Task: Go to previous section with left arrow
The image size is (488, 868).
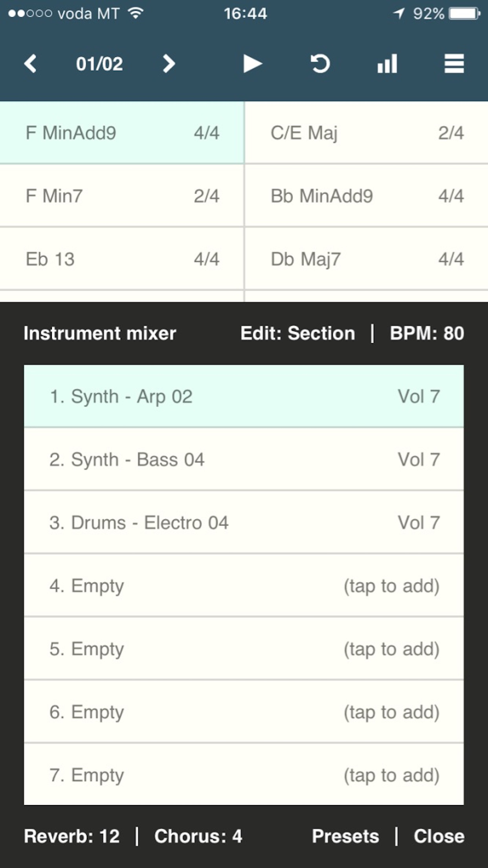Action: 31,64
